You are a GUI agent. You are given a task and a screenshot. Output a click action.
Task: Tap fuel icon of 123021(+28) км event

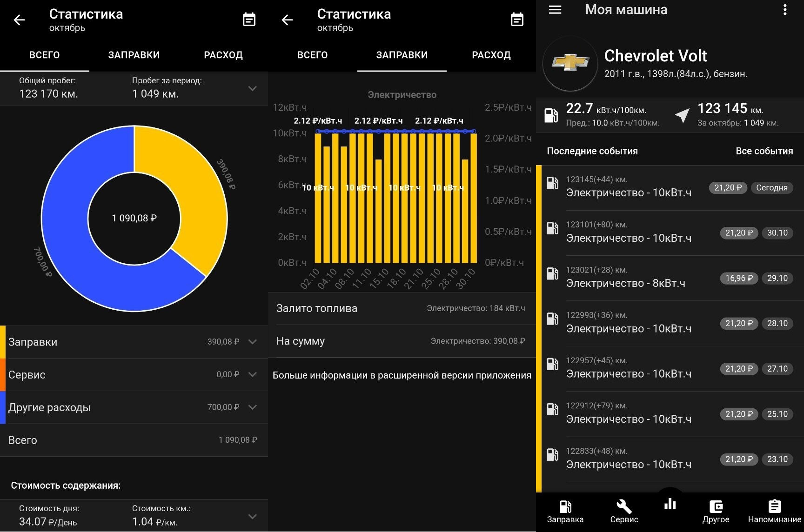click(552, 273)
